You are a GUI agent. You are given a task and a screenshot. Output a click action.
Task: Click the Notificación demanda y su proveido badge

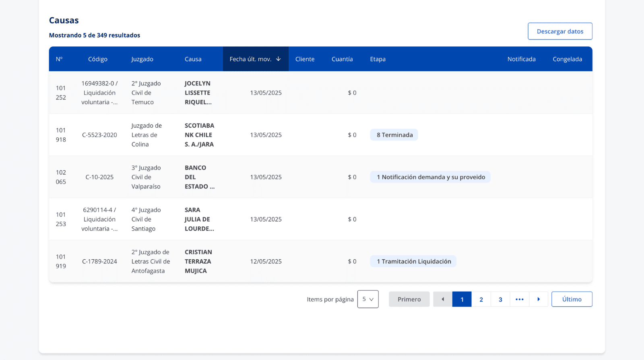pos(430,177)
